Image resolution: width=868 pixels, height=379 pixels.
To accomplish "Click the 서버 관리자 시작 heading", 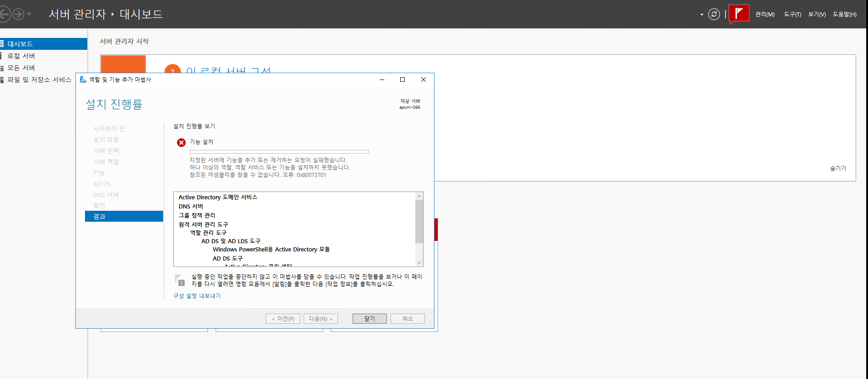I will tap(124, 41).
